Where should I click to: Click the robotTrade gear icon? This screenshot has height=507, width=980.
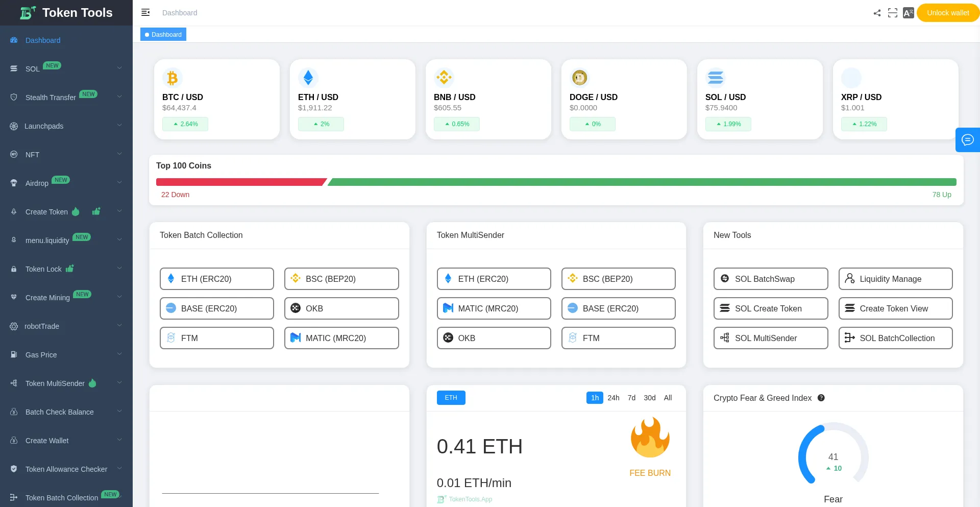14,326
